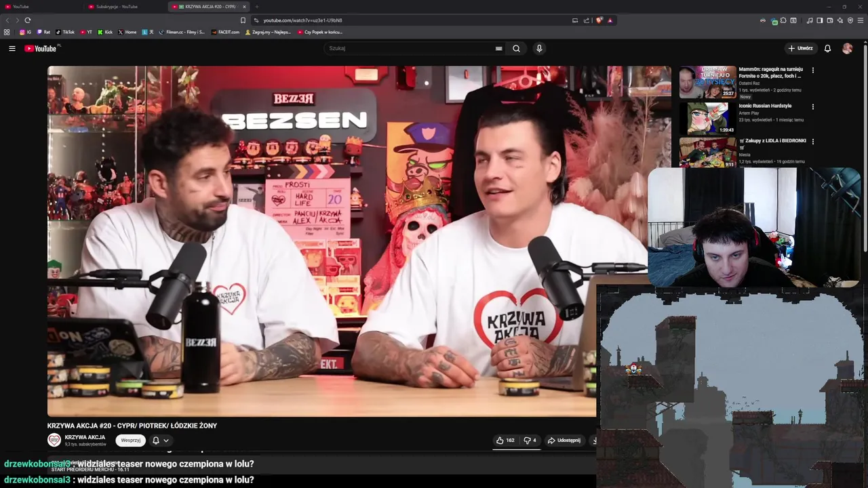Screen dimensions: 868x488
Task: Open the bookmark with the L icon
Action: click(147, 32)
